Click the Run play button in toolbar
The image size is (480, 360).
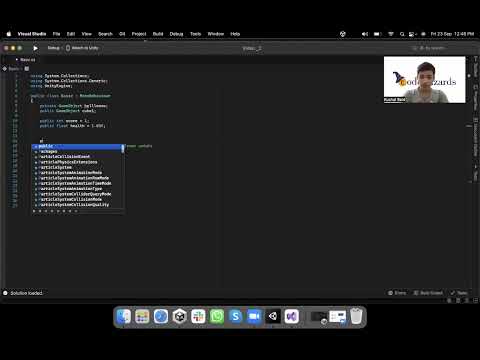click(x=35, y=48)
